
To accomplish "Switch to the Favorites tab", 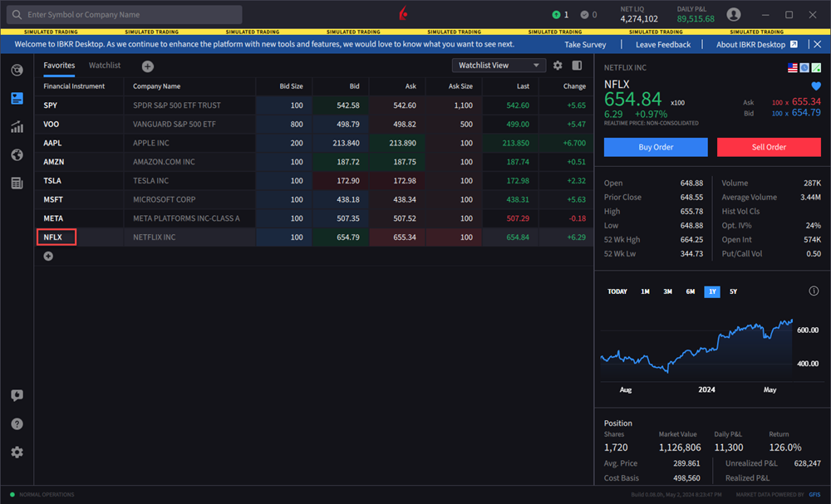I will [59, 65].
